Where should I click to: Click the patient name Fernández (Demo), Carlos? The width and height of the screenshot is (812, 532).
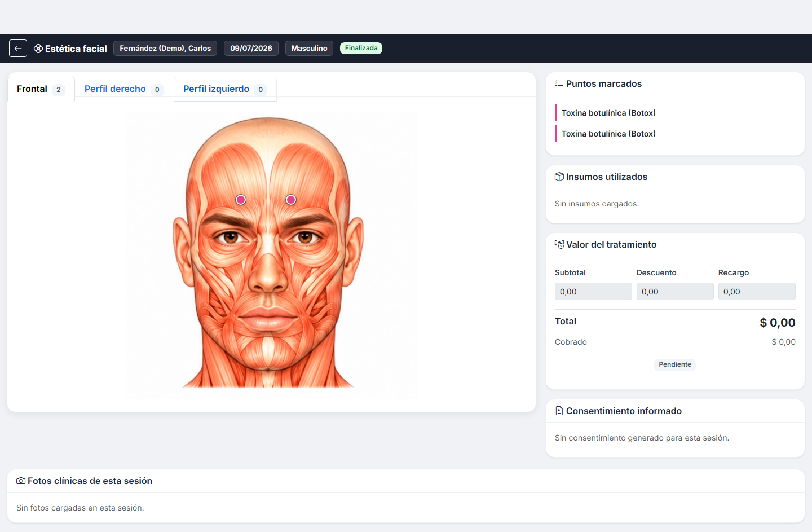(165, 49)
